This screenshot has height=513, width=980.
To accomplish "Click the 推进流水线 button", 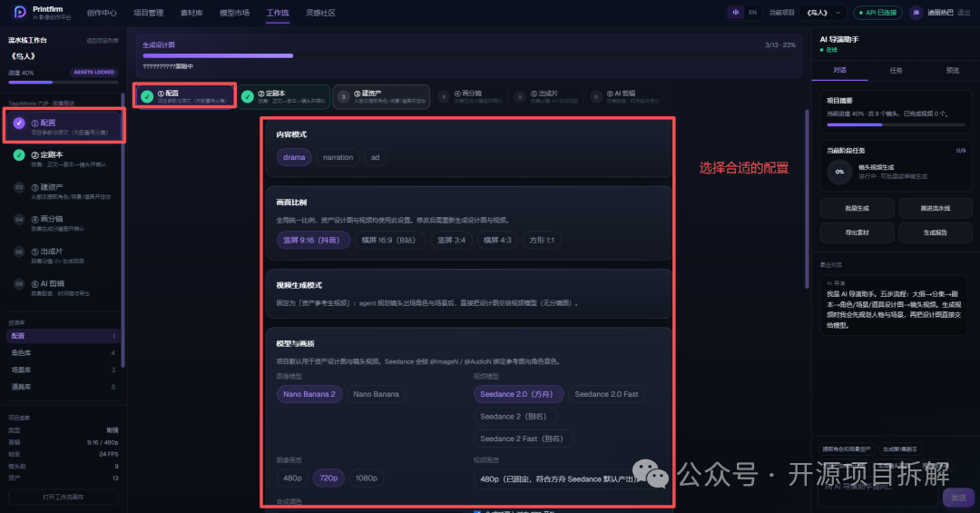I will coord(935,208).
